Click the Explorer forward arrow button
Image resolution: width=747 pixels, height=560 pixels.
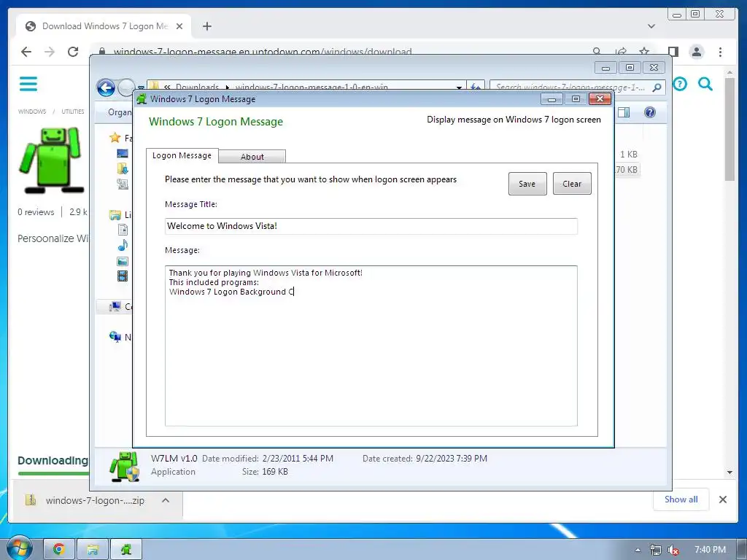click(126, 87)
